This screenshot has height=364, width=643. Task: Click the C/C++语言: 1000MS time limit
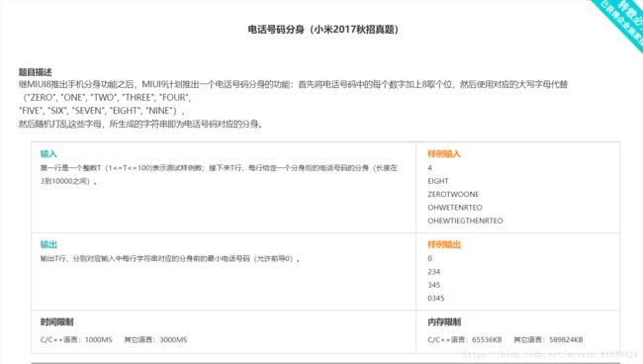(x=76, y=339)
